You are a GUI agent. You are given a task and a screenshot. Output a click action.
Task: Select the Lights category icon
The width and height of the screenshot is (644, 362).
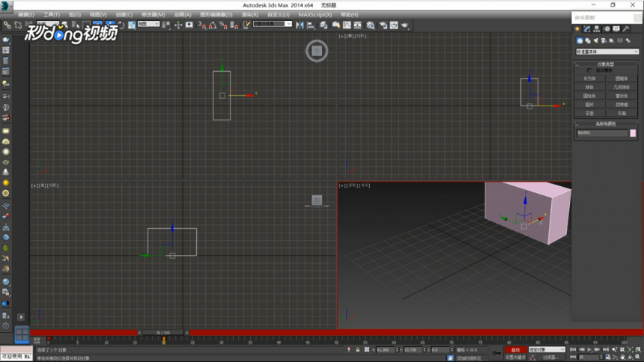595,40
